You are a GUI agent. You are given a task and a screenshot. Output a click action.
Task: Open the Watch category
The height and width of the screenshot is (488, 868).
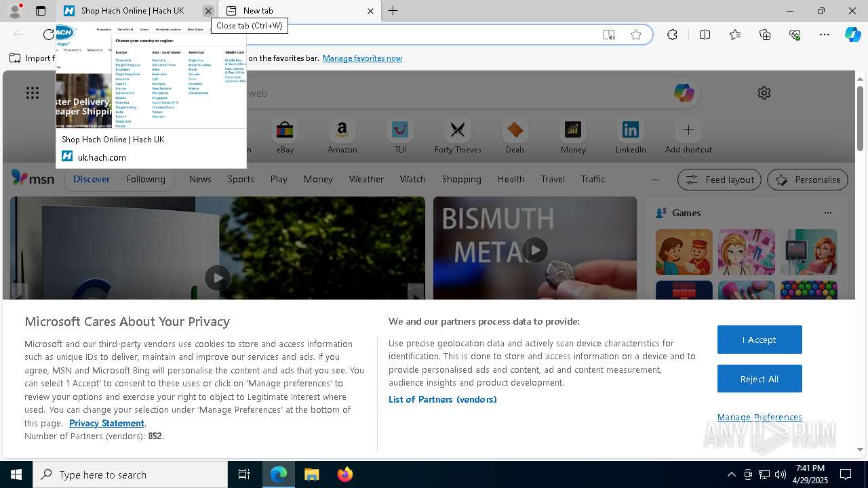[413, 179]
